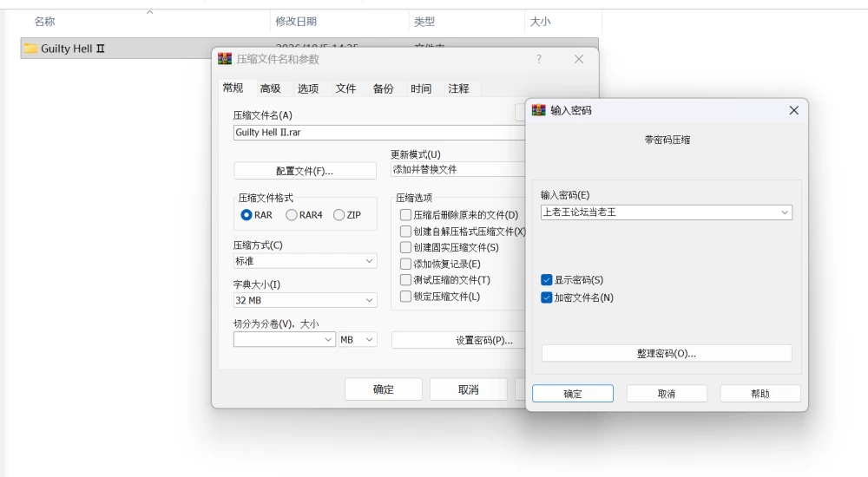868x477 pixels.
Task: Enable 创建固实压缩文件 checkbox
Action: [405, 247]
